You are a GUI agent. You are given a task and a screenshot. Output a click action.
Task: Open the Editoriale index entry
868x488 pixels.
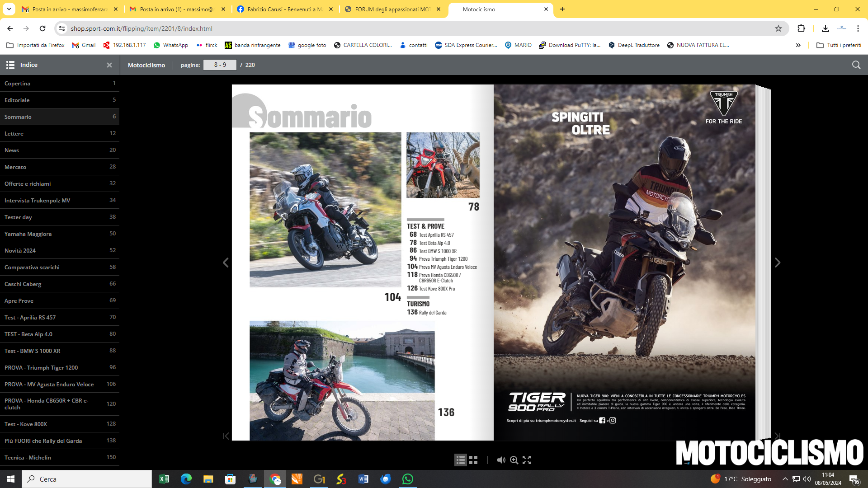(60, 100)
